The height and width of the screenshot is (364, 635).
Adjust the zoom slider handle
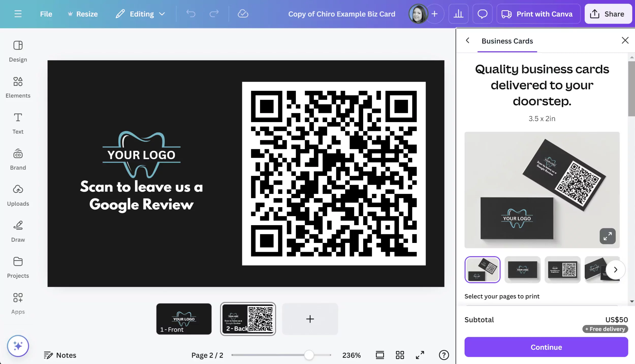[x=309, y=355]
